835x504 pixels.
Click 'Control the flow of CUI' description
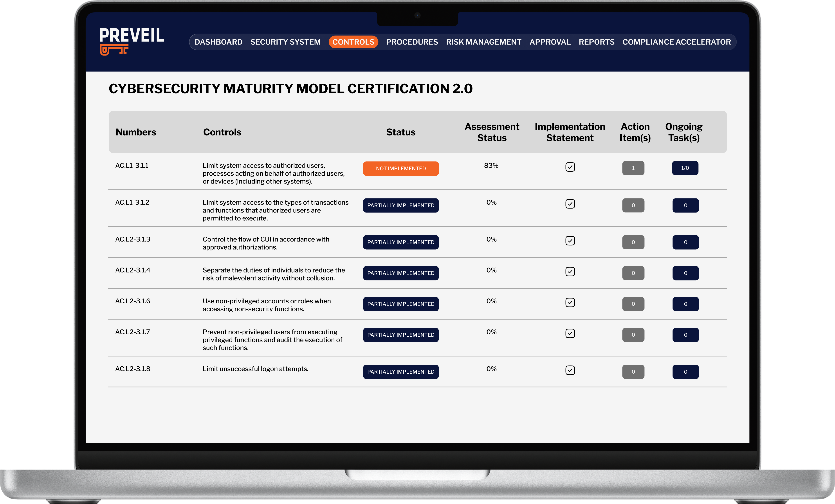[266, 243]
